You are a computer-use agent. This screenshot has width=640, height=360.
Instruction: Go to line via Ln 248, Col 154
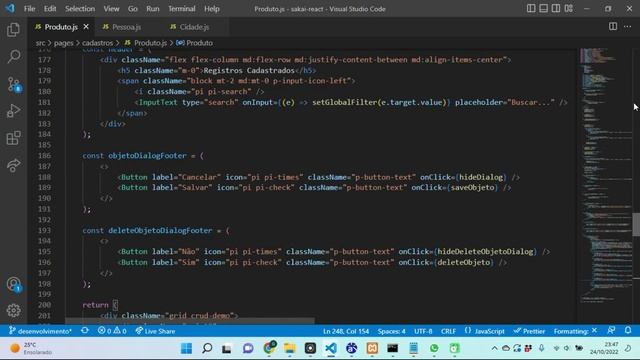click(x=346, y=331)
